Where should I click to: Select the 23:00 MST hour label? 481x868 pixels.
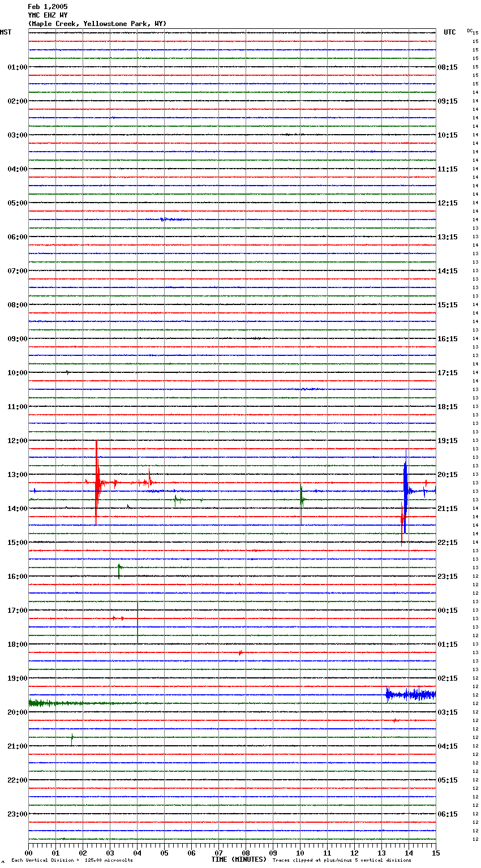[18, 814]
